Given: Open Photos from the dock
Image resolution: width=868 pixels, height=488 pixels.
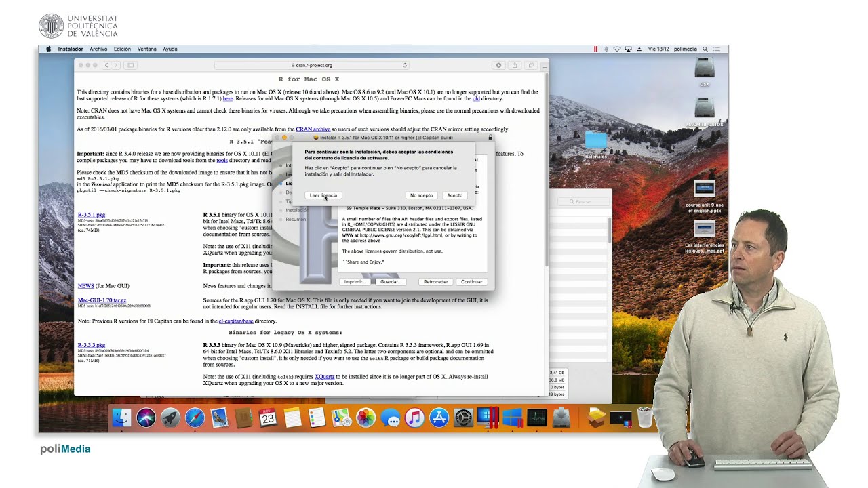Looking at the screenshot, I should pyautogui.click(x=366, y=418).
